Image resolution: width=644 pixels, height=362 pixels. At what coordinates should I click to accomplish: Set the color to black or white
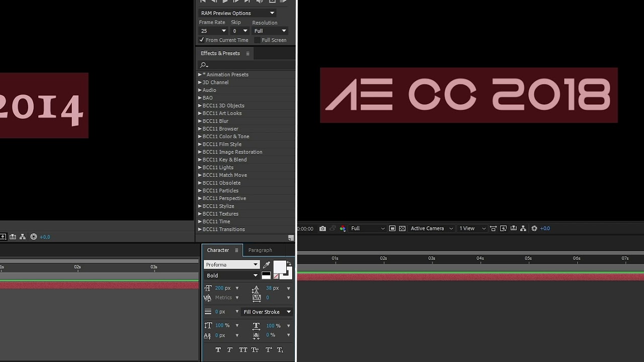[266, 275]
